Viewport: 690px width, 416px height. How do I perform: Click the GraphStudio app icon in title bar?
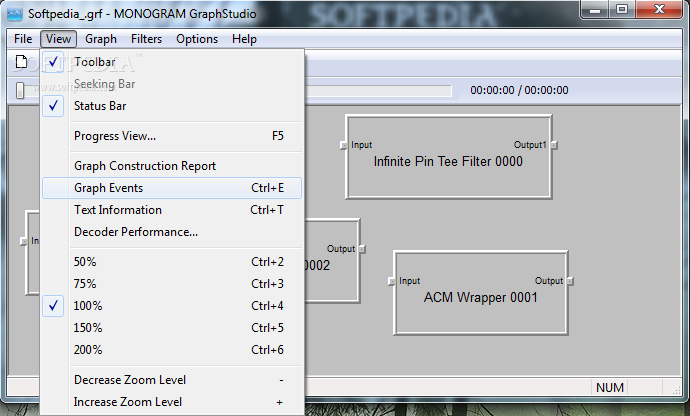(x=15, y=14)
